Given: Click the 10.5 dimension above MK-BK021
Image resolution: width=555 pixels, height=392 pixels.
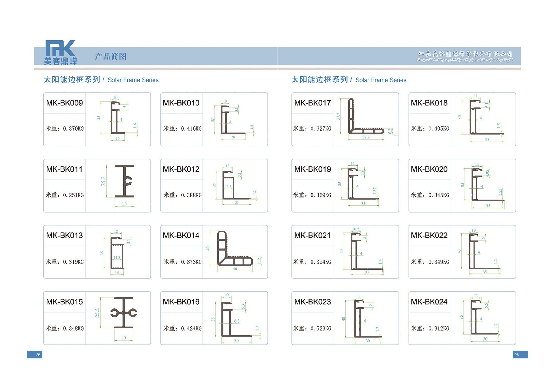Looking at the screenshot, I should click(x=356, y=229).
